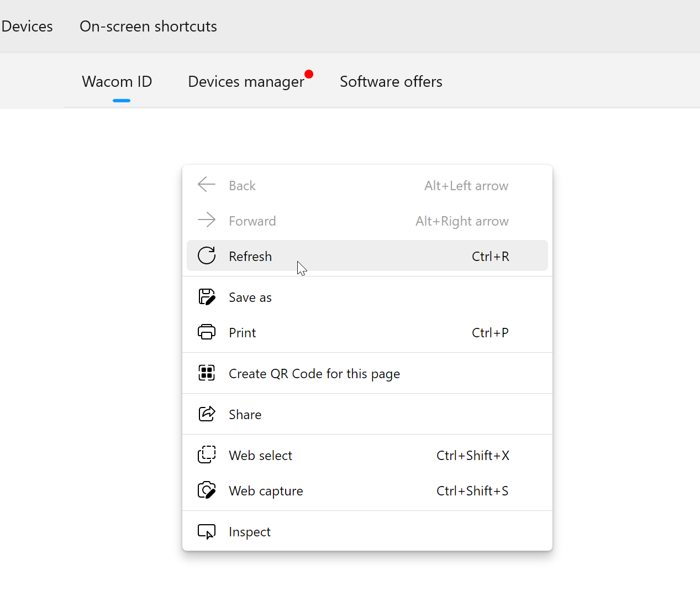Click the printer icon in context menu

tap(207, 332)
